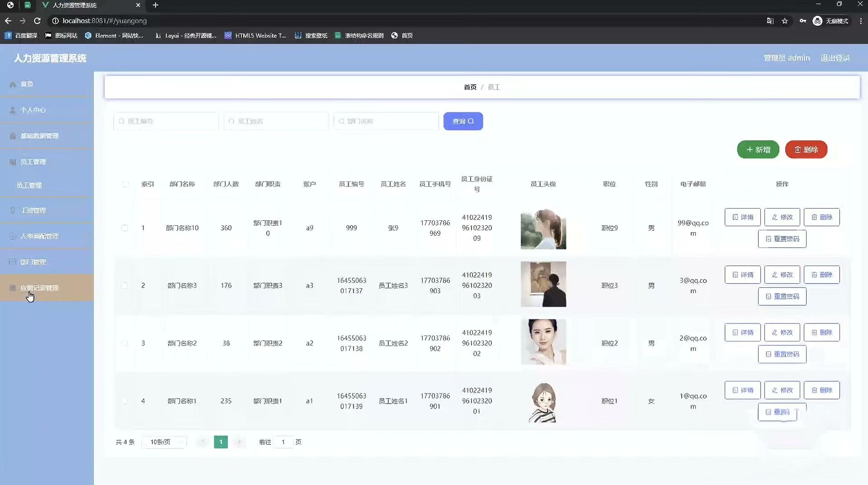The height and width of the screenshot is (485, 868).
Task: Click 修改 for employee 张9
Action: click(782, 217)
